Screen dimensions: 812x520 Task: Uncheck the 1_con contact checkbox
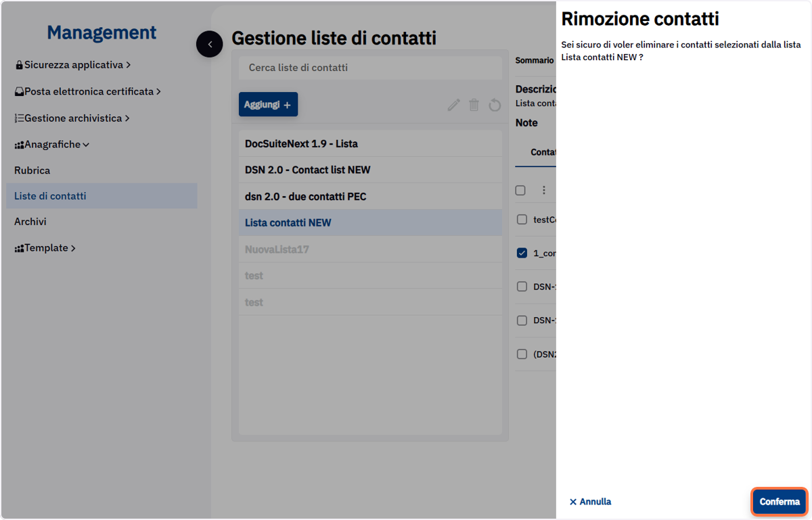click(522, 253)
